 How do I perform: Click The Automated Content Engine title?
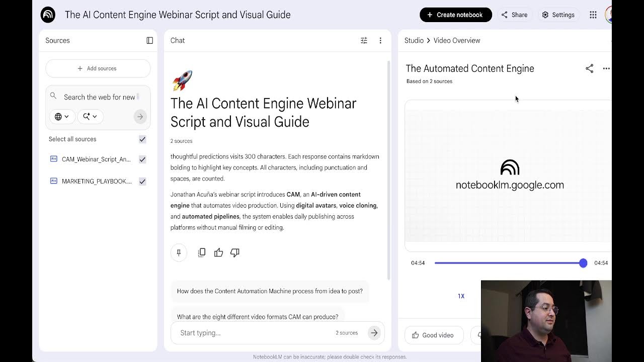tap(470, 68)
